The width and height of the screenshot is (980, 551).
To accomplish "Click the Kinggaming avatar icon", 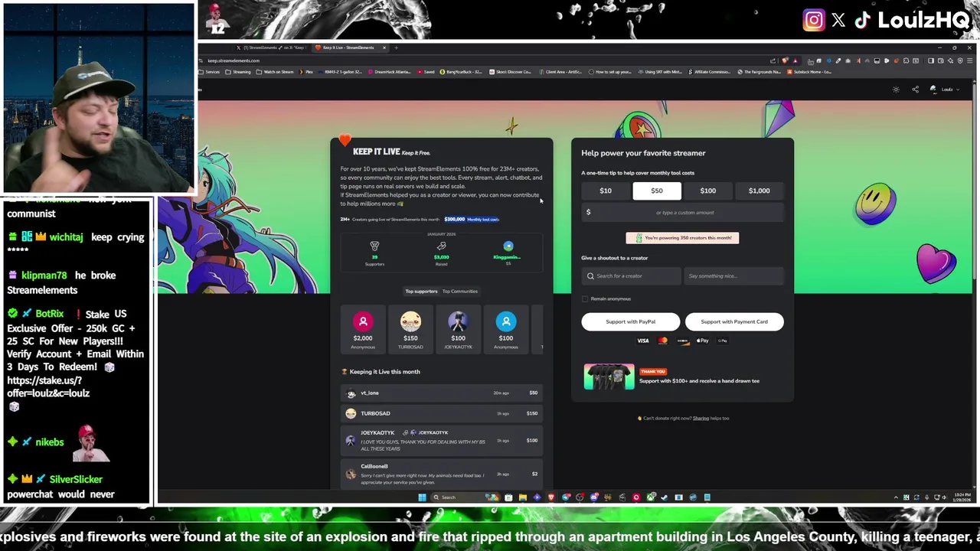I will point(508,246).
